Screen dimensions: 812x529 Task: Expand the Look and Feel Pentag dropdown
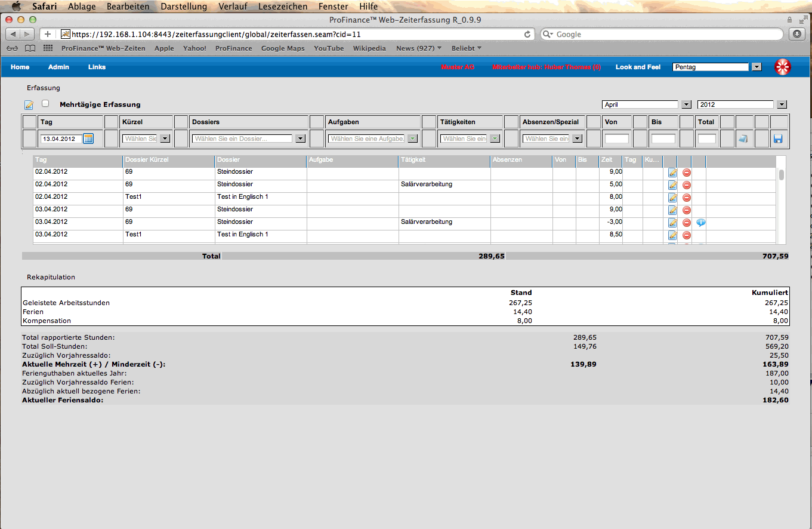pyautogui.click(x=757, y=67)
